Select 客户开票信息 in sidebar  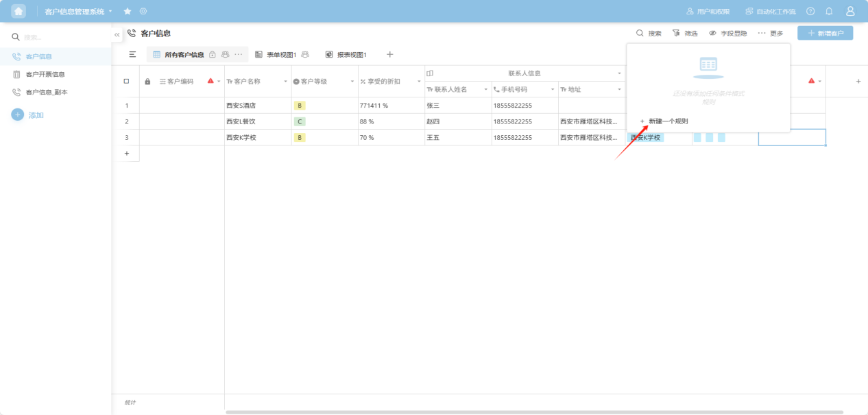pos(45,74)
